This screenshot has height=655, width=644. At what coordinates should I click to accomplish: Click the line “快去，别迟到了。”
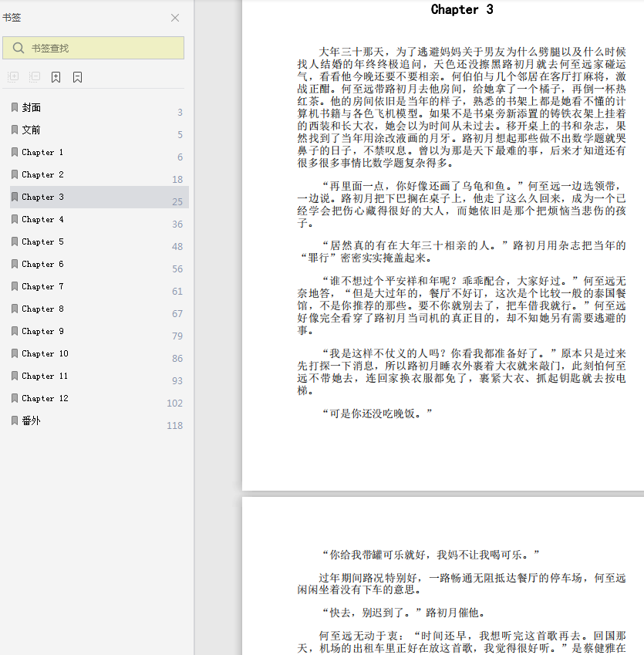(x=403, y=613)
